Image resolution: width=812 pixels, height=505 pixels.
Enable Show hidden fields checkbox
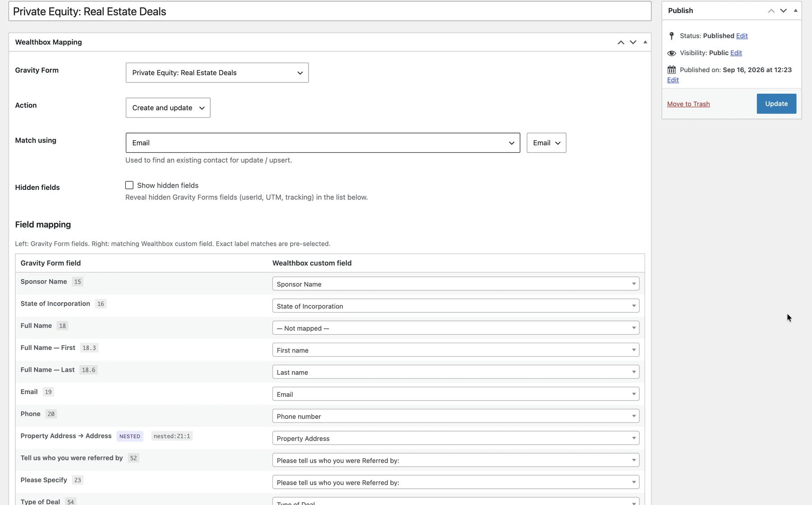129,185
